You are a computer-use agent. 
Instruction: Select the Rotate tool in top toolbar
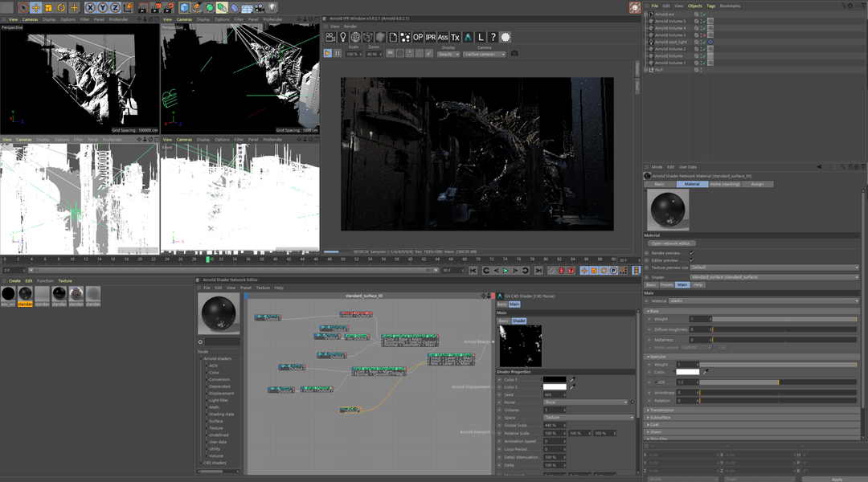[x=61, y=8]
